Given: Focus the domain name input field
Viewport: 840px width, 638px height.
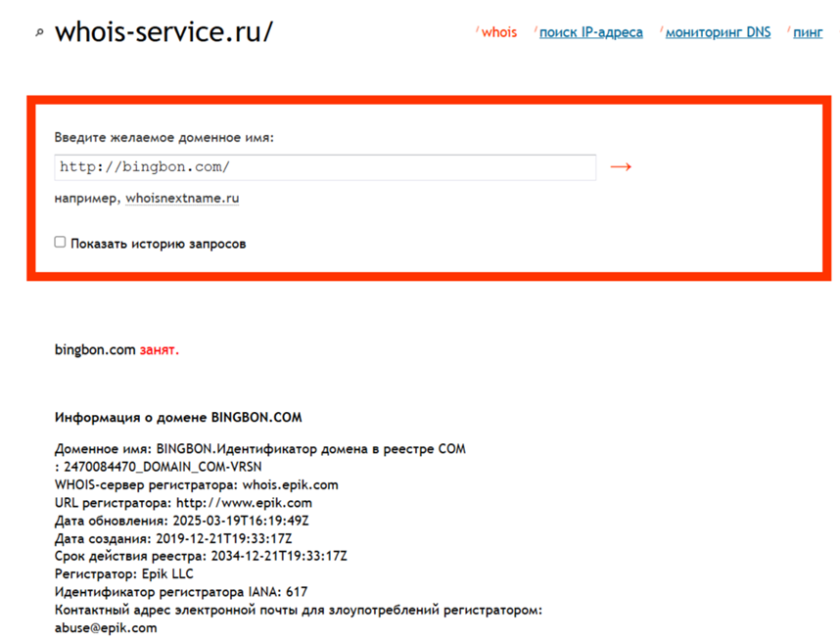Looking at the screenshot, I should 325,167.
